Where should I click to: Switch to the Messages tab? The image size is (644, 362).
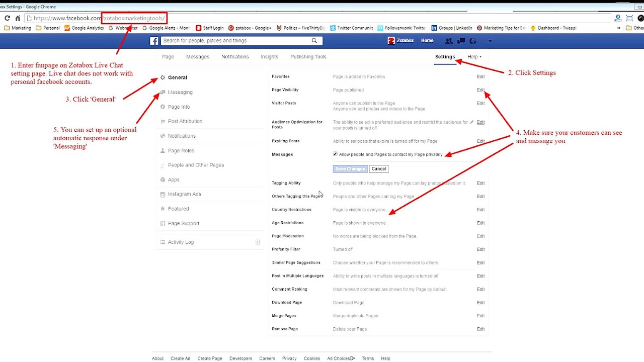click(198, 57)
